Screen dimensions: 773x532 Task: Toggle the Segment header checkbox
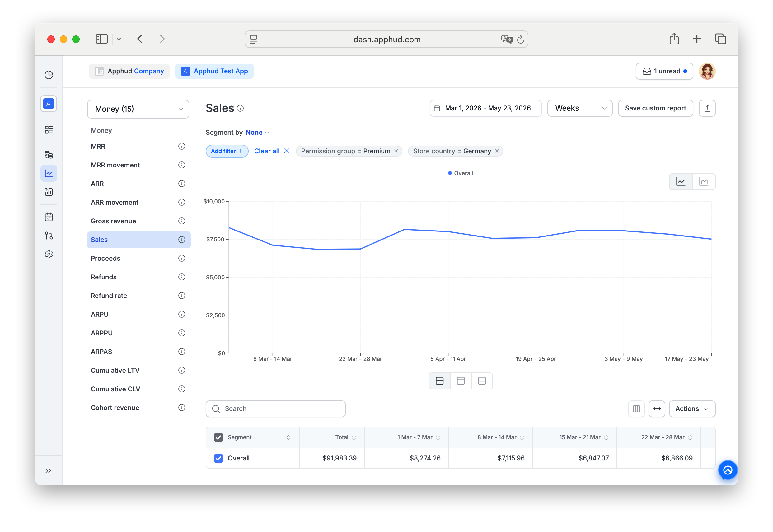tap(218, 437)
